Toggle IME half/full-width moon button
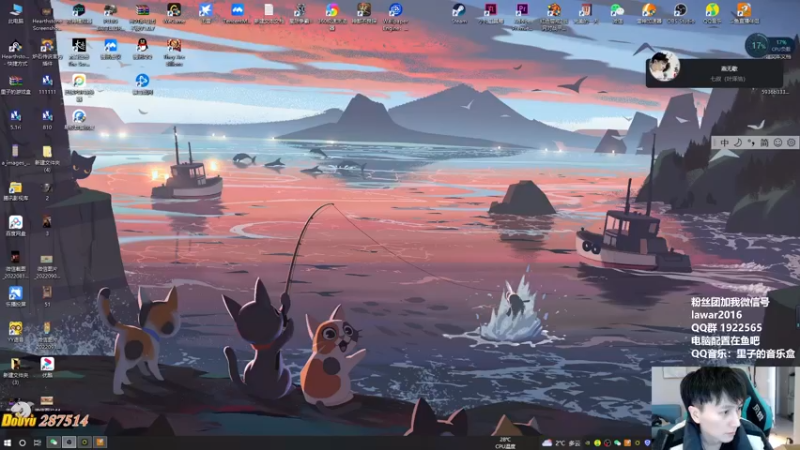Viewport: 800px width, 450px height. pos(738,143)
